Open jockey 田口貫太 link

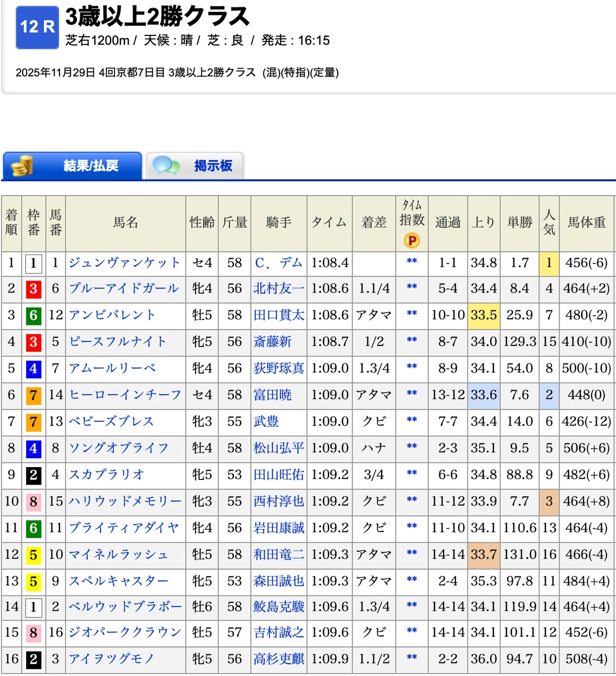point(279,315)
